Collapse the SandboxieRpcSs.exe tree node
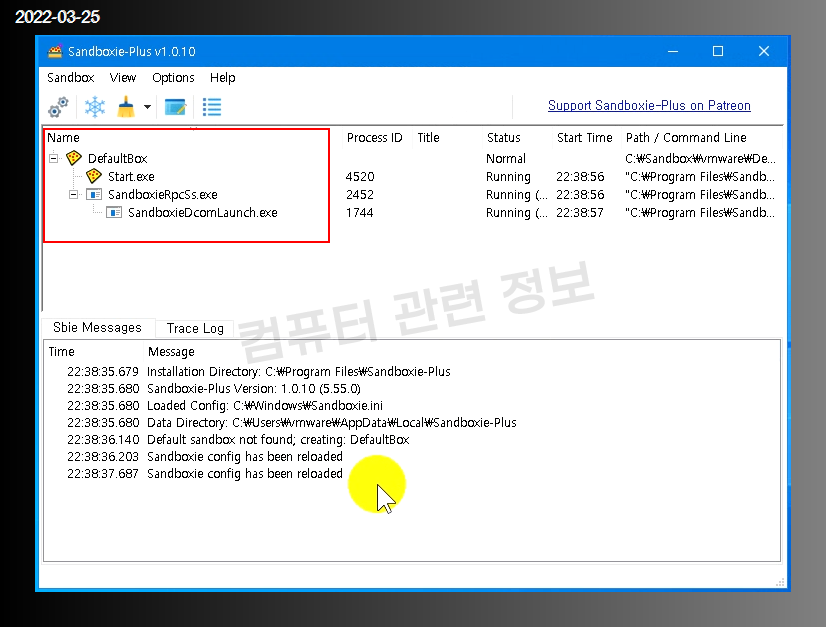 [73, 194]
